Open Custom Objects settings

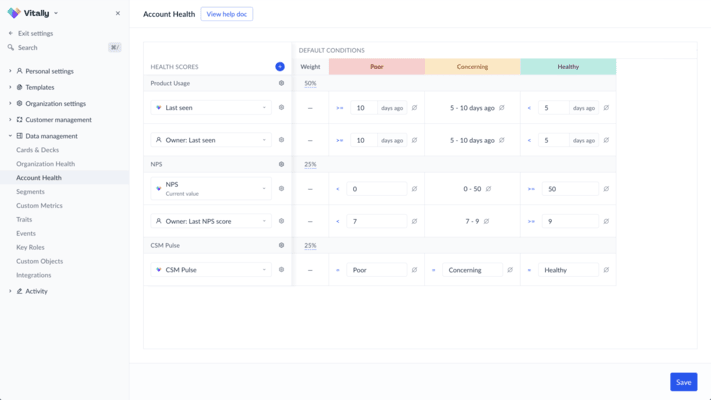pyautogui.click(x=39, y=261)
